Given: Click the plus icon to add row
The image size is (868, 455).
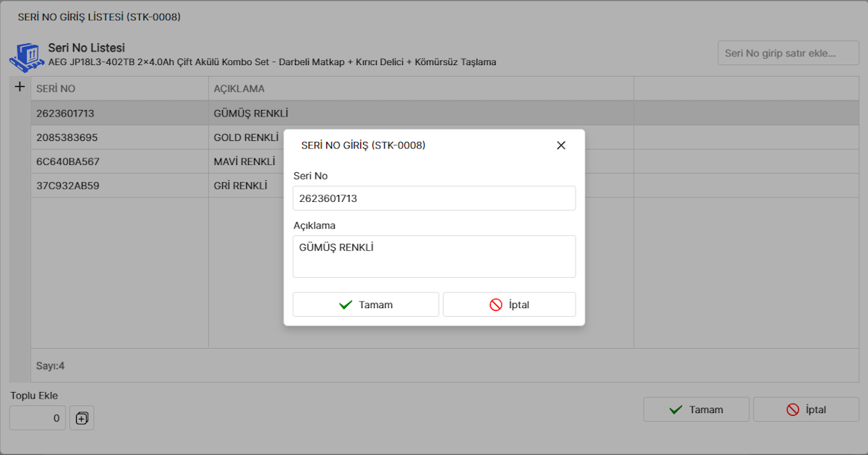Looking at the screenshot, I should (x=20, y=88).
